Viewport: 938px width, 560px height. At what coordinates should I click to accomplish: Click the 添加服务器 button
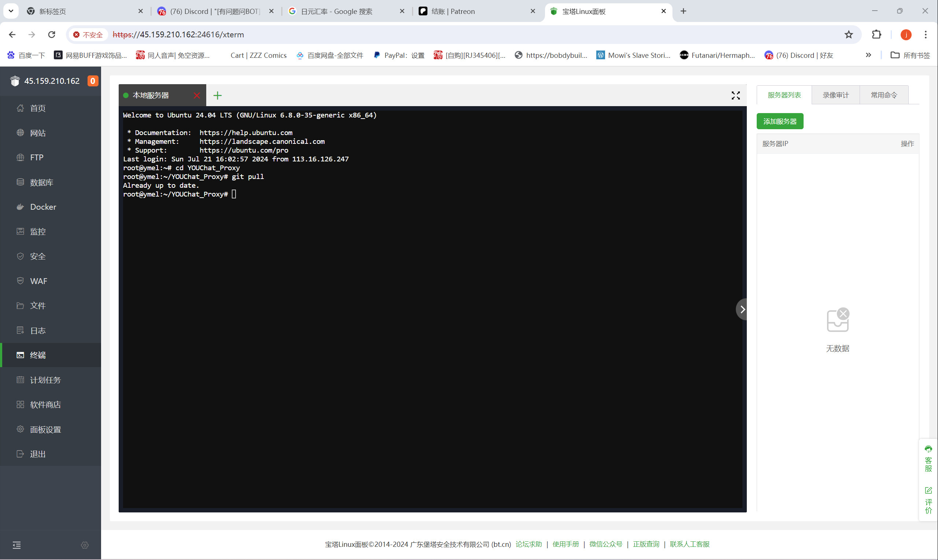pos(779,121)
